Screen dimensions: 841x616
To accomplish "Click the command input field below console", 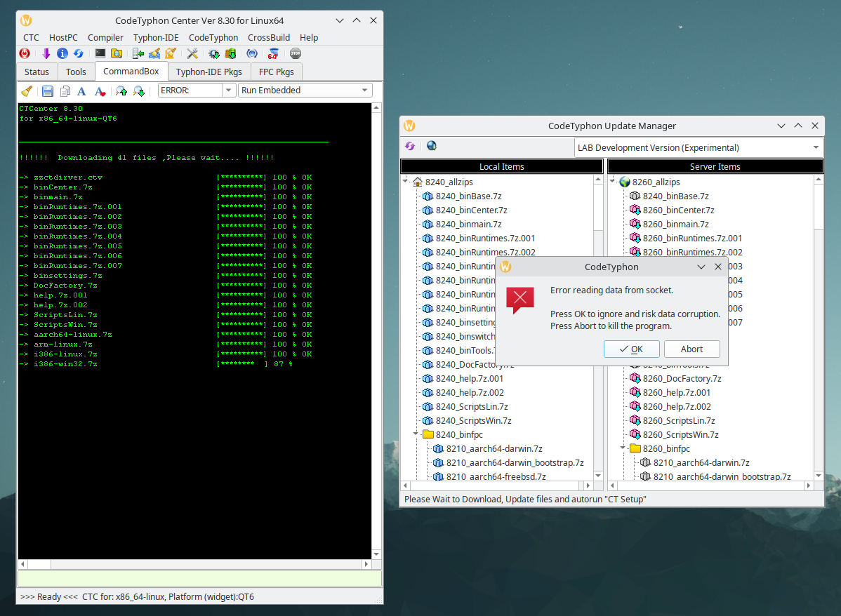I will tap(199, 579).
